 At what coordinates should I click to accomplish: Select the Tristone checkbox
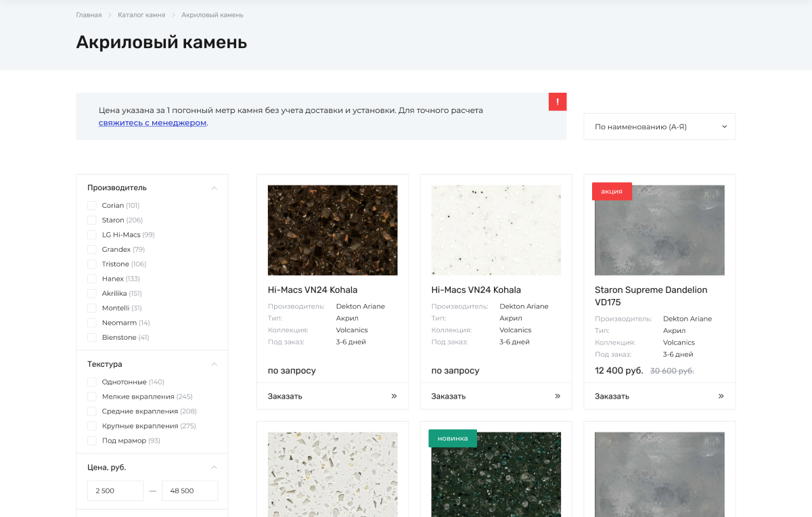click(92, 264)
